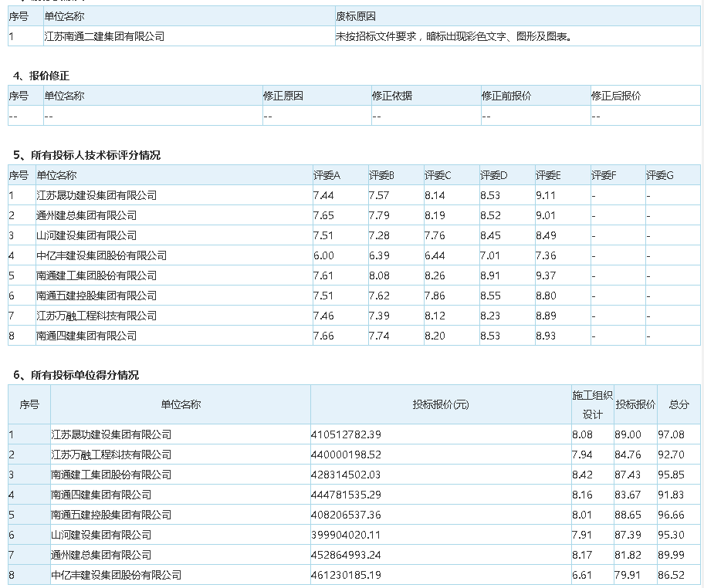Click the 评委E score 8.93

546,336
